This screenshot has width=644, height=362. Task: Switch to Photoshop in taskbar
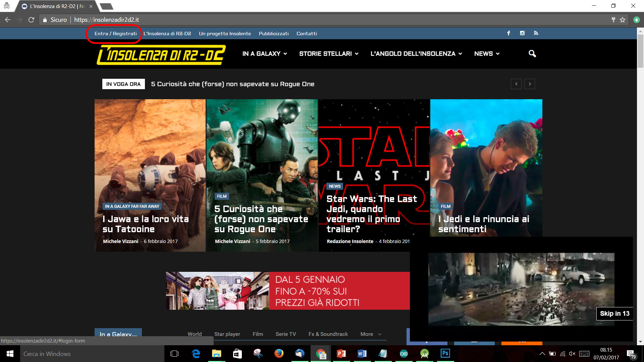click(445, 354)
